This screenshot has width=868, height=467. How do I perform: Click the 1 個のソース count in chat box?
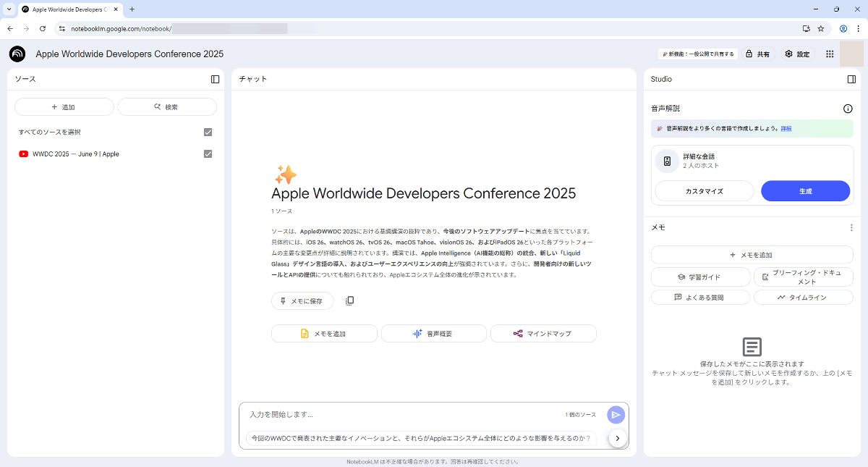tap(581, 415)
